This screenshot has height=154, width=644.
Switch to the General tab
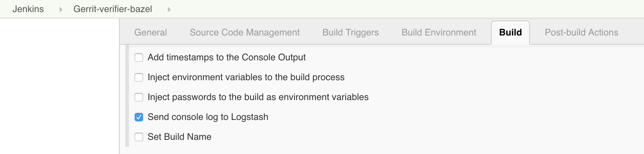(x=150, y=32)
